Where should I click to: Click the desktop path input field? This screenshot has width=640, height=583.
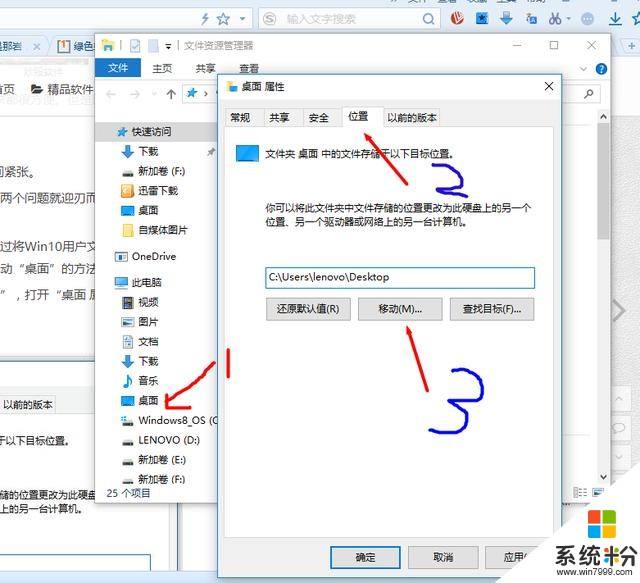point(400,278)
